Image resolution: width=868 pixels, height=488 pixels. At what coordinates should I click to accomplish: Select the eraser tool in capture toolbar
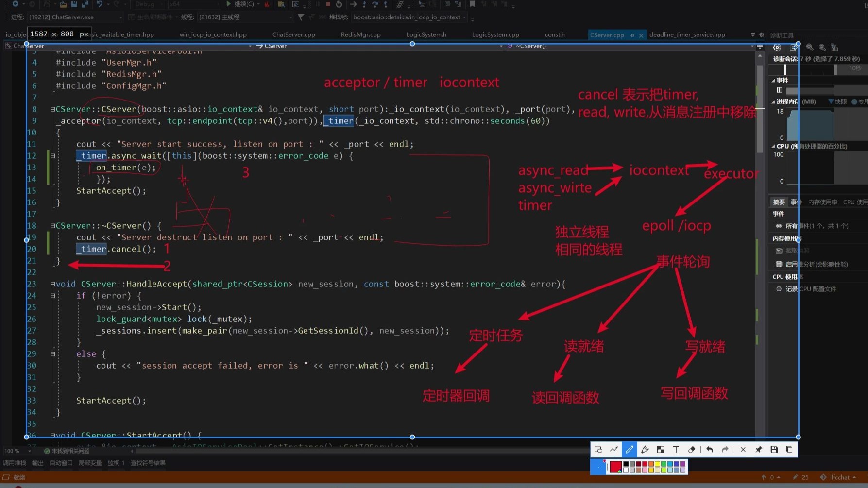tap(692, 450)
